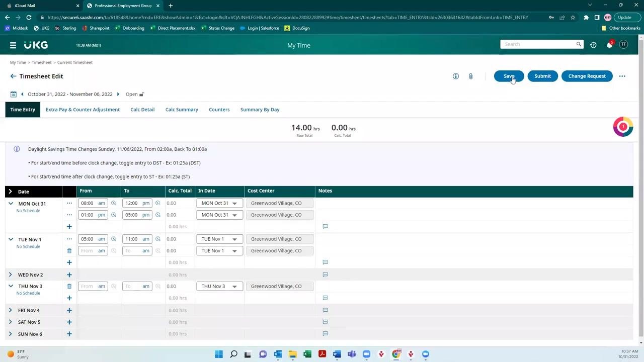Open the timesheet information icon
The image size is (644, 362).
(456, 76)
